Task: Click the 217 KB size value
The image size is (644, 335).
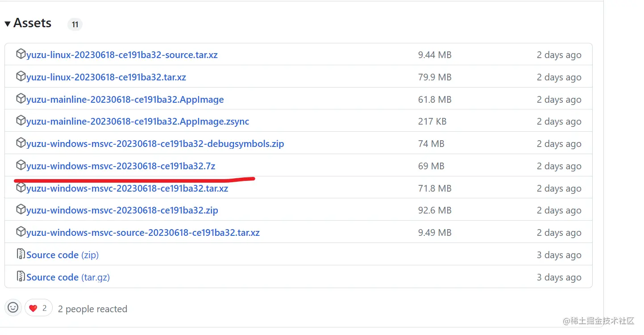Action: (432, 121)
